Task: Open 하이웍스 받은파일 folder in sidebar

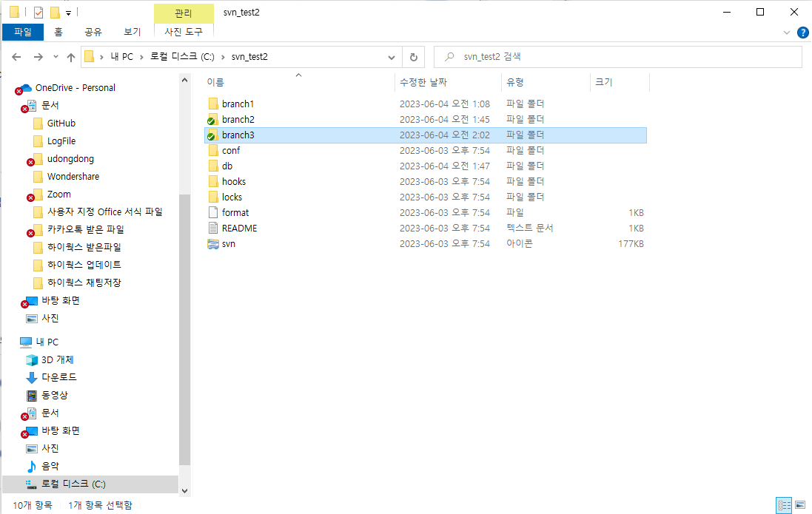Action: pyautogui.click(x=84, y=248)
